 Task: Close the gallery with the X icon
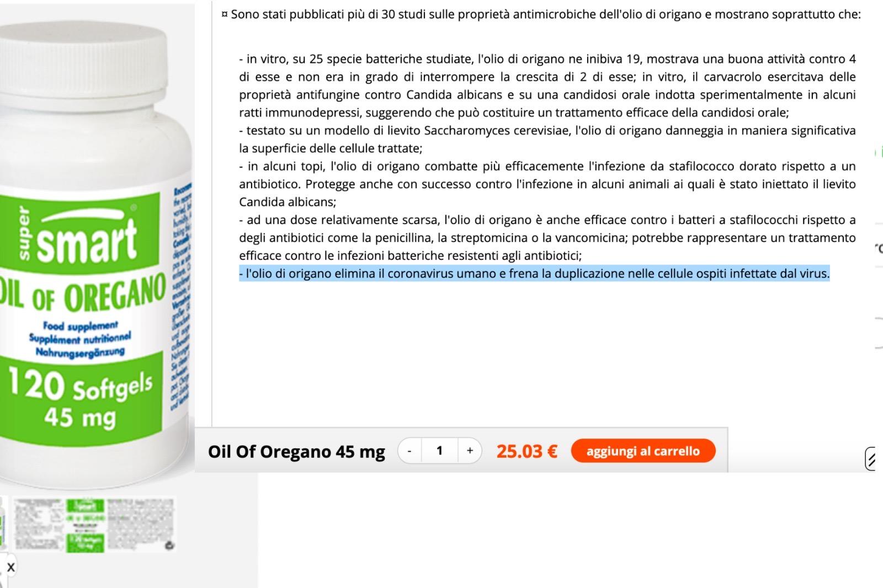click(x=10, y=566)
